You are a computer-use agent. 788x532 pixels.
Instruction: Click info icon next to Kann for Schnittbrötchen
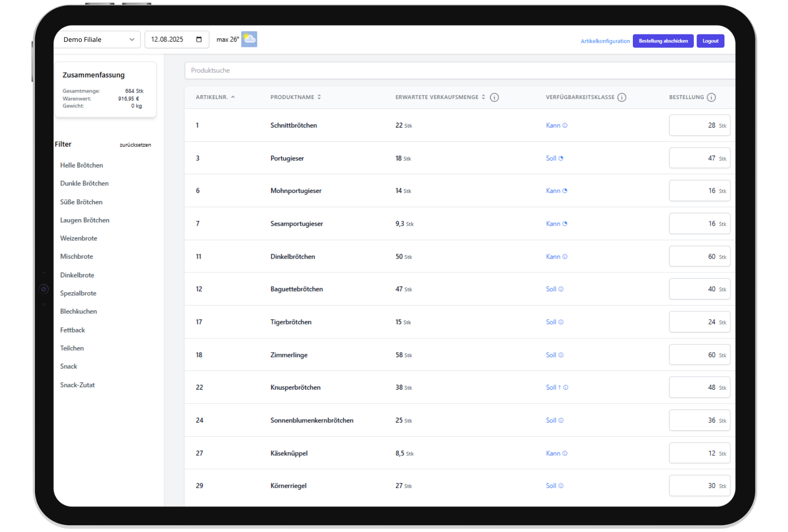(x=565, y=126)
